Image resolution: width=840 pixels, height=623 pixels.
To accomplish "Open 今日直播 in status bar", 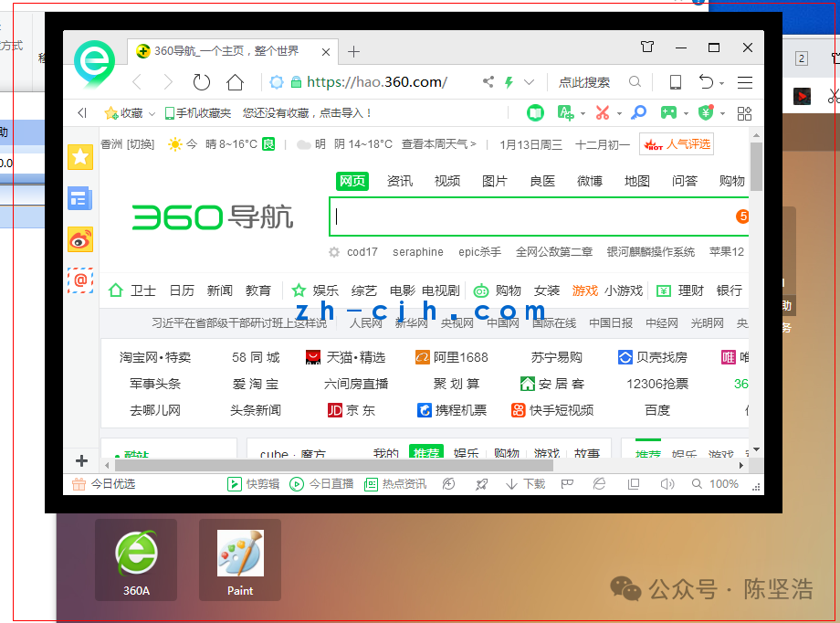I will point(321,484).
